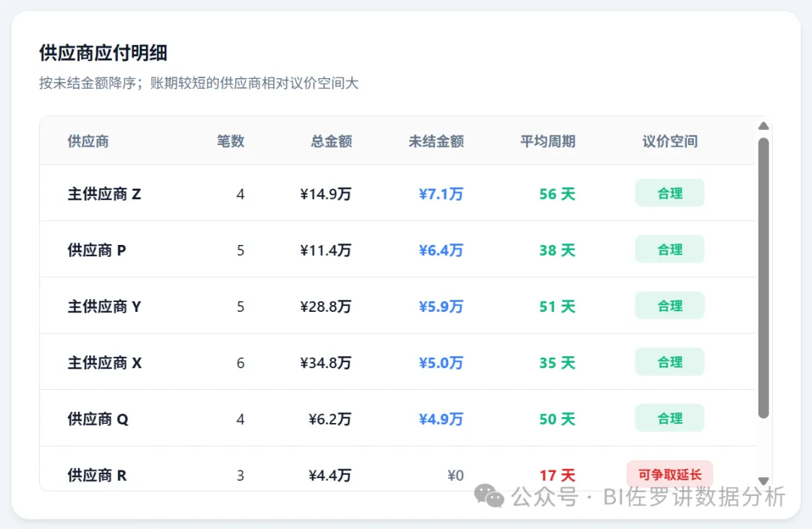Click the 合理 badge for 供应商 P
Image resolution: width=812 pixels, height=529 pixels.
click(x=670, y=249)
